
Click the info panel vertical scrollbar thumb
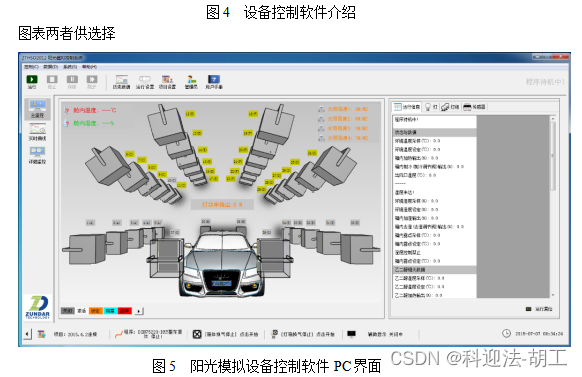point(553,156)
